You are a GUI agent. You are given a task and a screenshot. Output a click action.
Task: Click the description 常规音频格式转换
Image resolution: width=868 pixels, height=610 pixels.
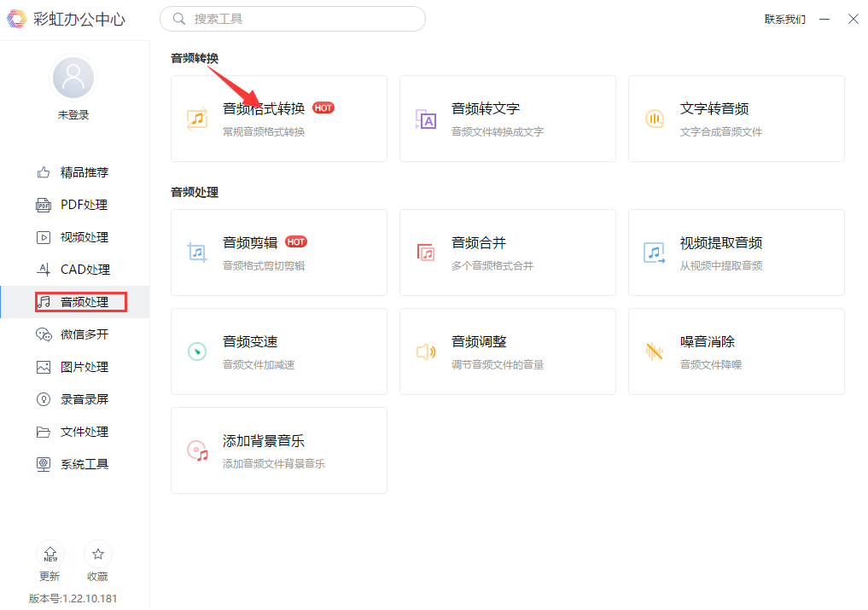point(264,131)
